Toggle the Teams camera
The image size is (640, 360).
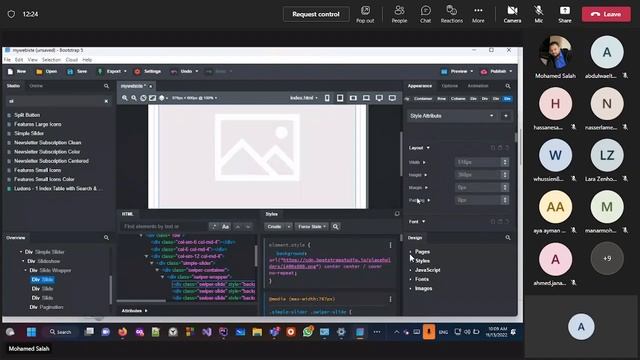(512, 14)
